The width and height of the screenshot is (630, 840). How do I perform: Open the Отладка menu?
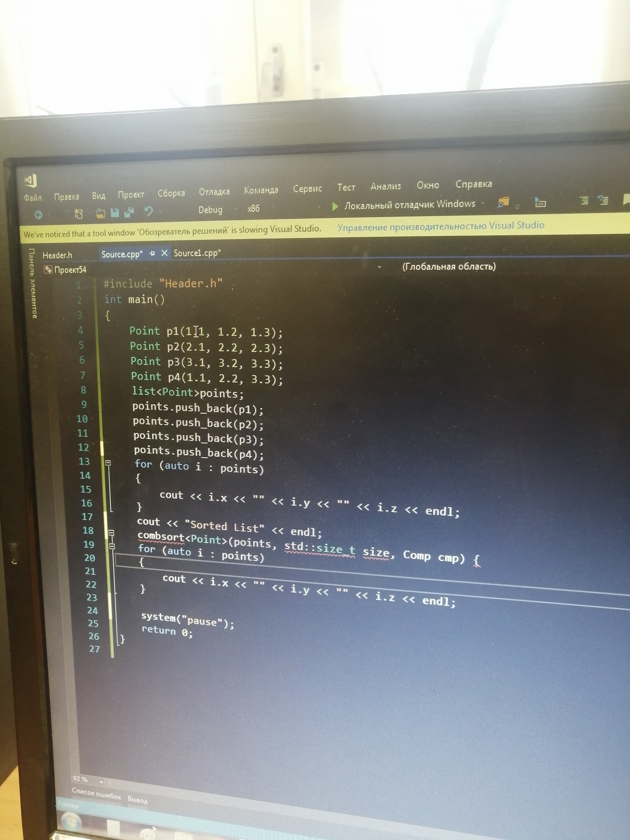(214, 192)
